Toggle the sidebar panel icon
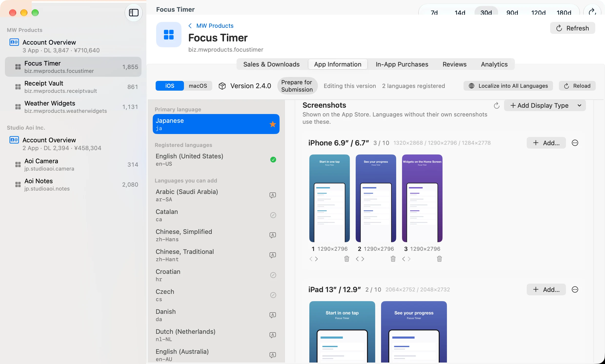Viewport: 605px width, 364px height. [x=134, y=12]
